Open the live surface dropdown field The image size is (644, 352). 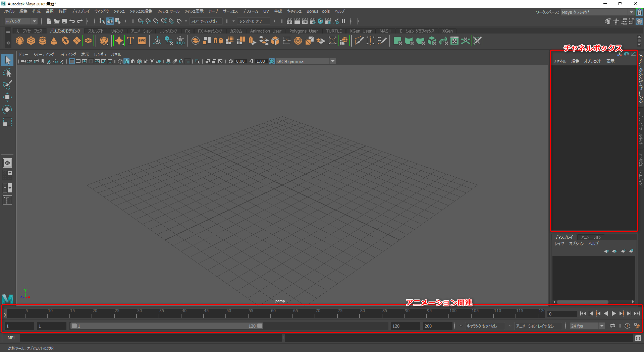point(206,21)
